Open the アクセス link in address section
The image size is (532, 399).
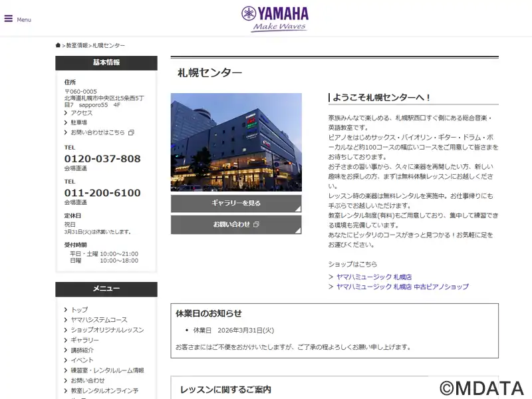(81, 112)
